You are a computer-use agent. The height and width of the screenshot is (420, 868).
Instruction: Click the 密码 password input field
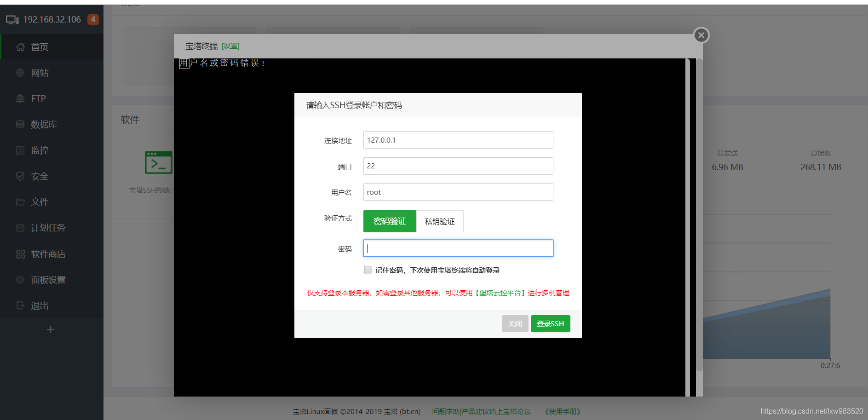point(458,248)
